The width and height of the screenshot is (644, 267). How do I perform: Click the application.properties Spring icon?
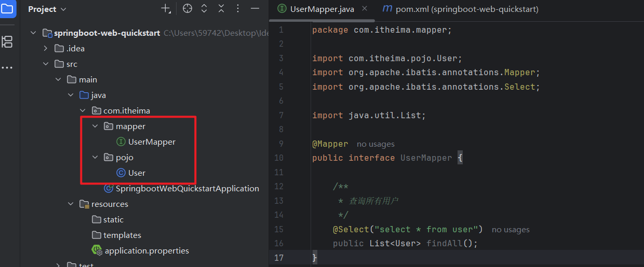coord(97,250)
